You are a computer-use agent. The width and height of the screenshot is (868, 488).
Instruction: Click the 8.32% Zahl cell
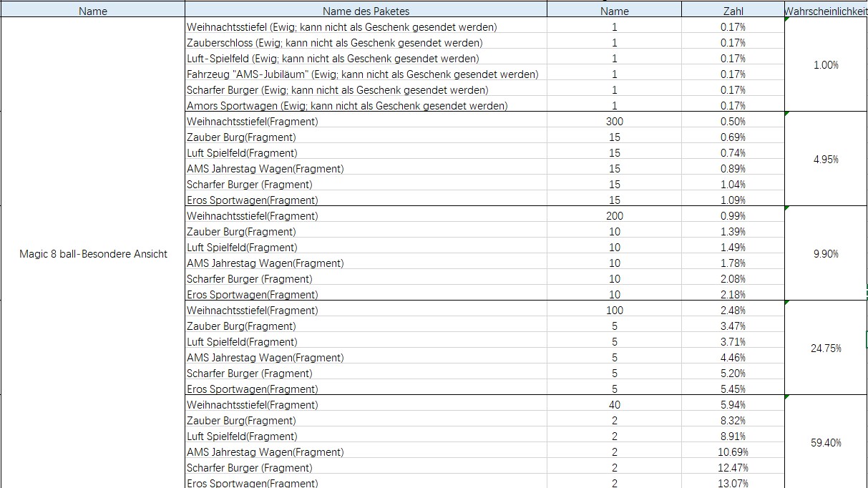tap(733, 420)
